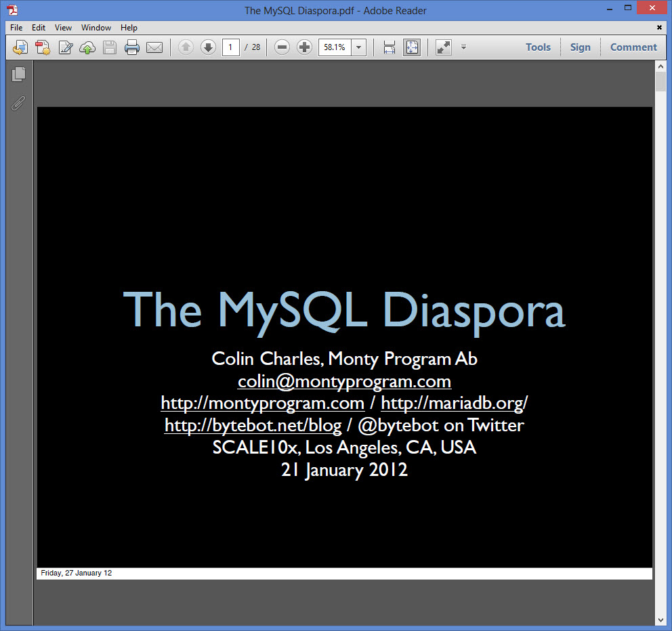Image resolution: width=672 pixels, height=631 pixels.
Task: Click the Save floppy disk icon
Action: point(110,47)
